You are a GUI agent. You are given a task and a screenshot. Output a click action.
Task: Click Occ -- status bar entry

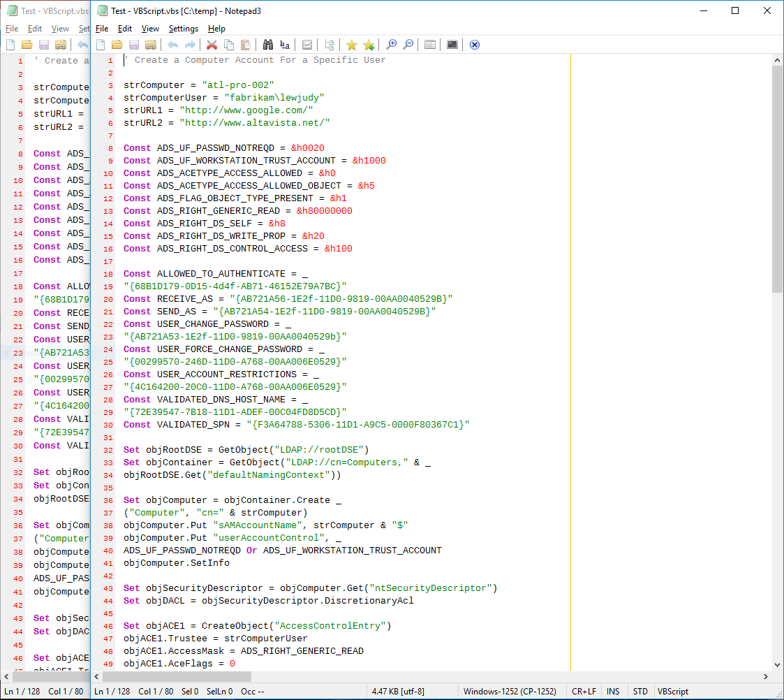253,692
